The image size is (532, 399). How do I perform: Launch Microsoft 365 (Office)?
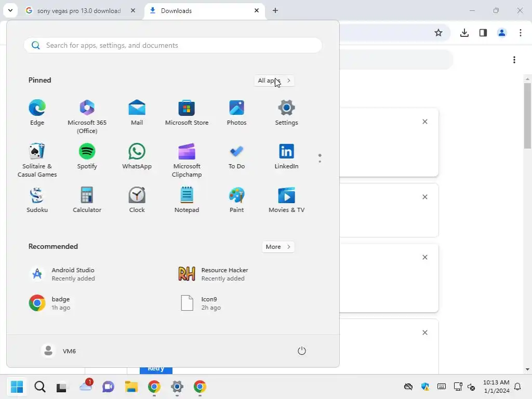87,117
